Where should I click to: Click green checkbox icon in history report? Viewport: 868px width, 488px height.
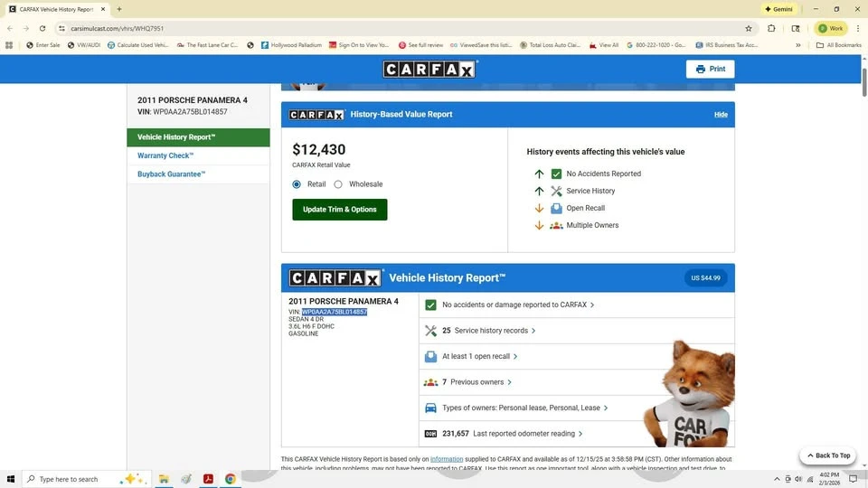pyautogui.click(x=430, y=305)
